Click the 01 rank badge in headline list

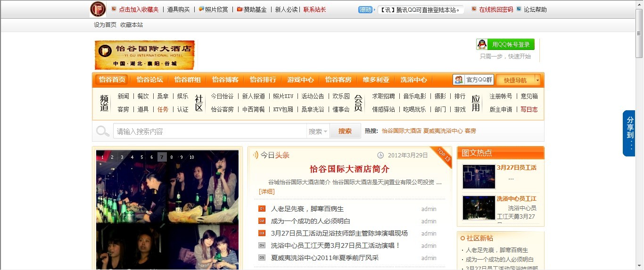click(262, 209)
